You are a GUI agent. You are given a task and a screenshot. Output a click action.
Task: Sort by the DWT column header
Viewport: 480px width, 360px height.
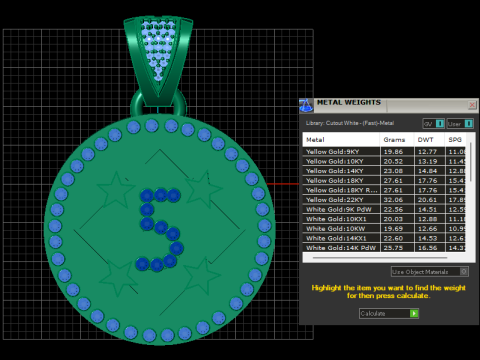[429, 140]
